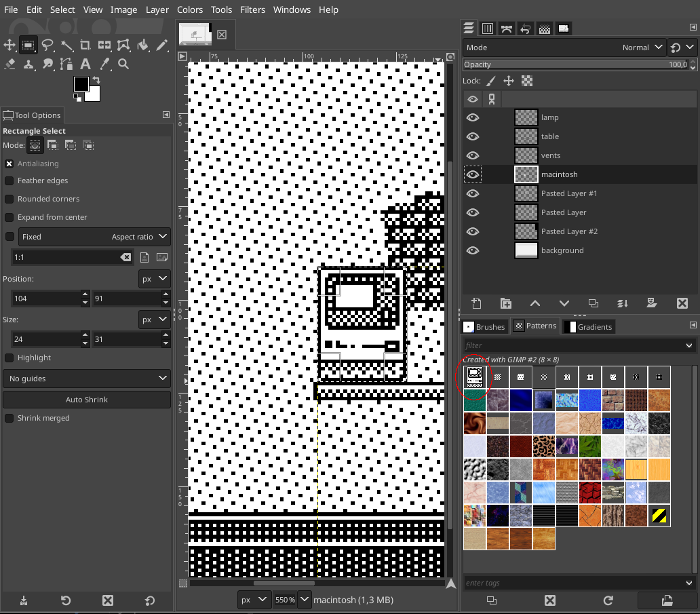This screenshot has width=700, height=614.
Task: Open the status bar unit dropdown
Action: pyautogui.click(x=254, y=600)
